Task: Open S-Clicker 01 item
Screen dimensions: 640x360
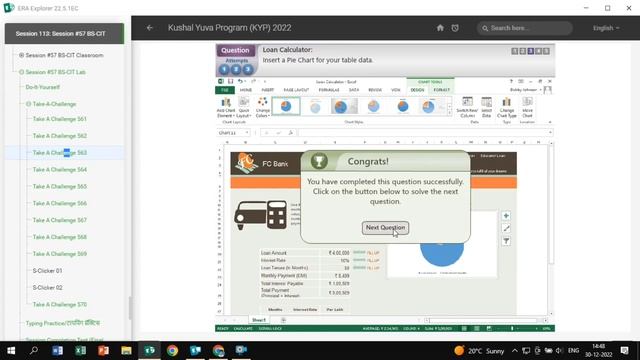Action: [x=47, y=271]
